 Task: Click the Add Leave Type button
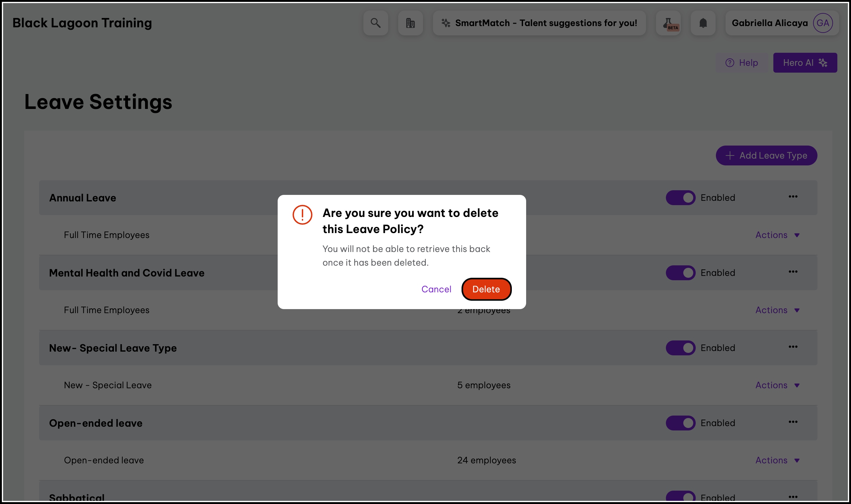point(767,155)
